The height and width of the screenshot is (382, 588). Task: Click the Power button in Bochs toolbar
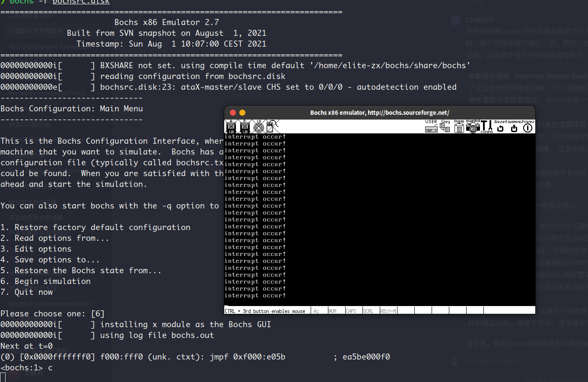pos(528,127)
